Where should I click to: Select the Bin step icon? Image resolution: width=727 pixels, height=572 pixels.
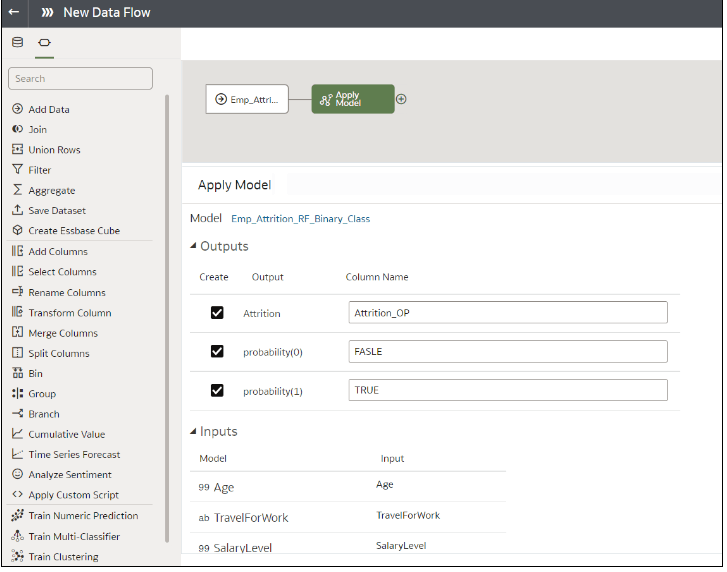pyautogui.click(x=17, y=373)
